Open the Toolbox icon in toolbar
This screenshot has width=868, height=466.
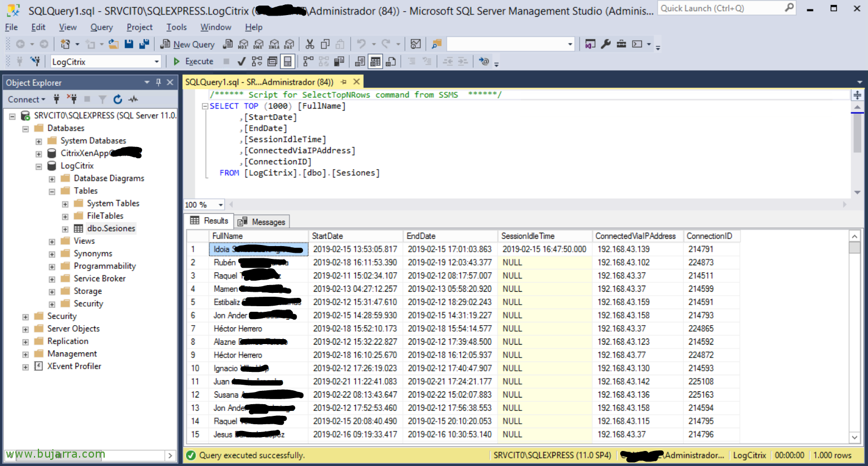tap(621, 44)
